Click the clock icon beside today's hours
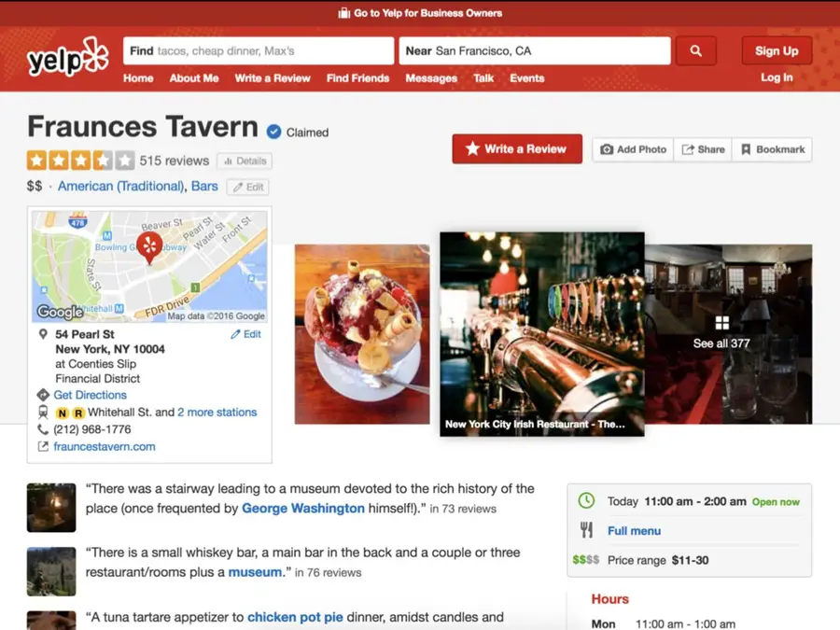The height and width of the screenshot is (630, 840). (587, 501)
